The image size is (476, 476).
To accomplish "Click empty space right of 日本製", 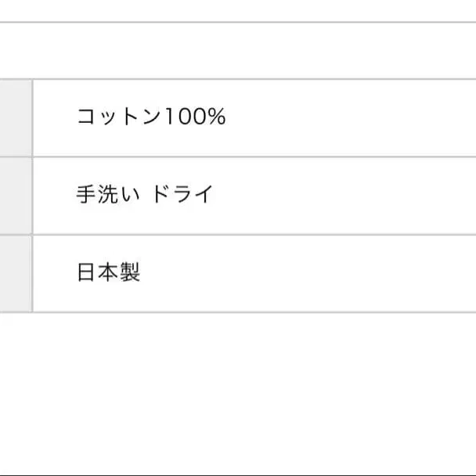I will pyautogui.click(x=352, y=273).
